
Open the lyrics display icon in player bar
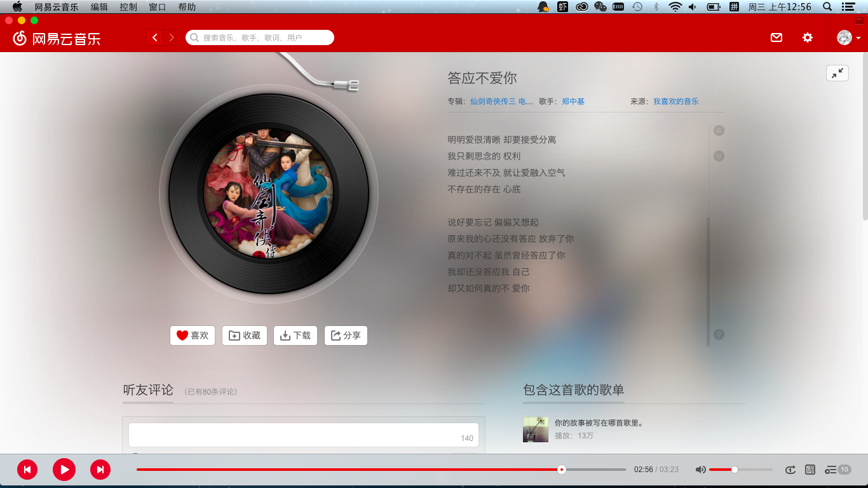point(810,470)
